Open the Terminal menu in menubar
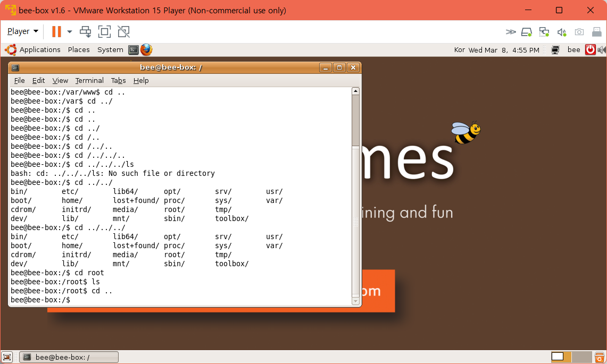The height and width of the screenshot is (364, 607). pyautogui.click(x=89, y=80)
